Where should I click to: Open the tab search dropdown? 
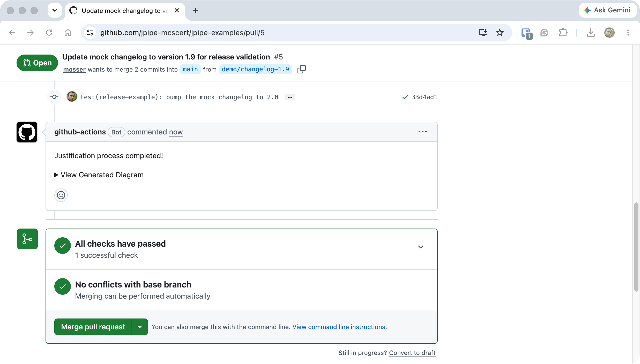coord(55,10)
